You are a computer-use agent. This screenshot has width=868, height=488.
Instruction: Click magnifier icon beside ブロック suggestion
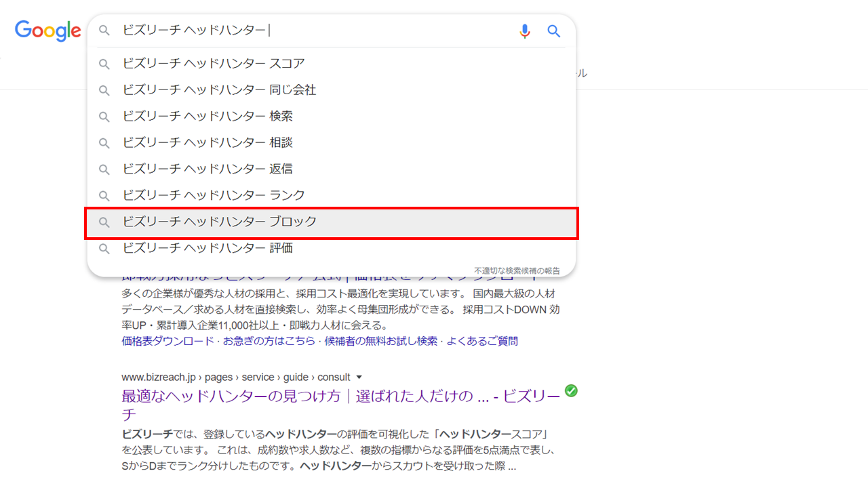point(104,223)
